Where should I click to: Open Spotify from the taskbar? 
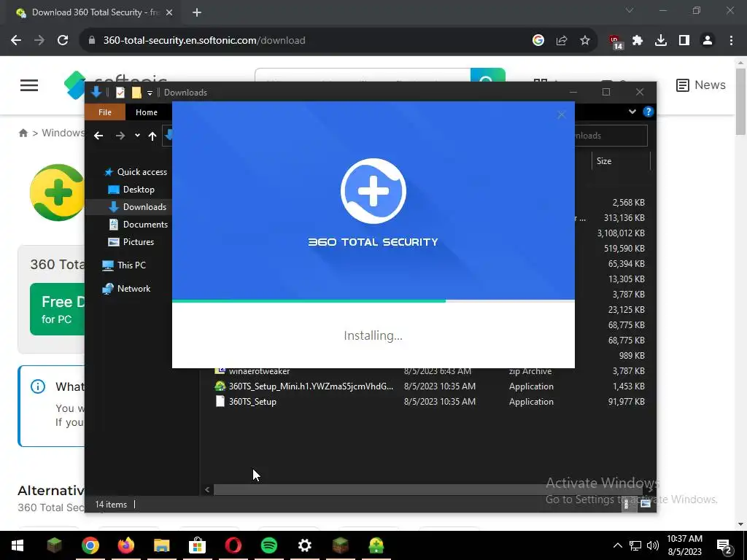click(269, 545)
